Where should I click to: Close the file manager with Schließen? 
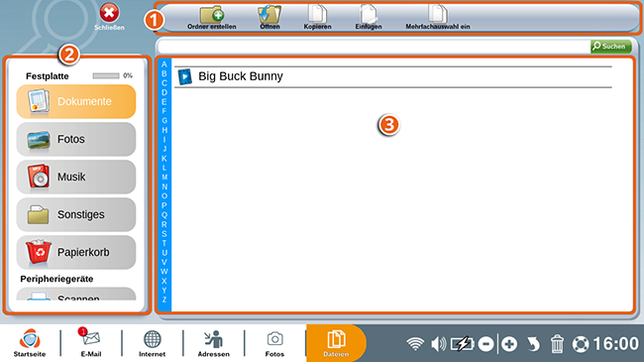(109, 17)
